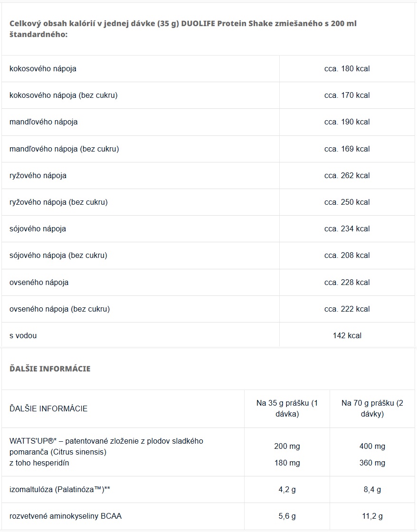Click the 'cca. 222 kcal' value cell
This screenshot has height=532, width=417.
tap(347, 309)
